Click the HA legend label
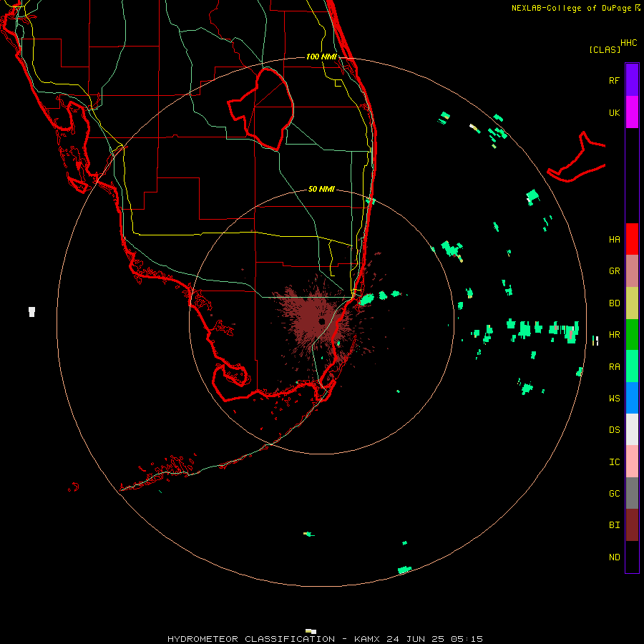Viewport: 644px width, 644px height. coord(614,239)
